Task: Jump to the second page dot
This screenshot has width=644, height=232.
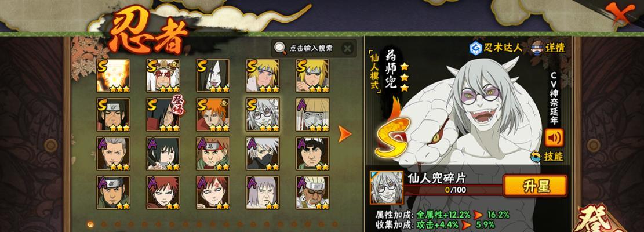Action: (104, 224)
